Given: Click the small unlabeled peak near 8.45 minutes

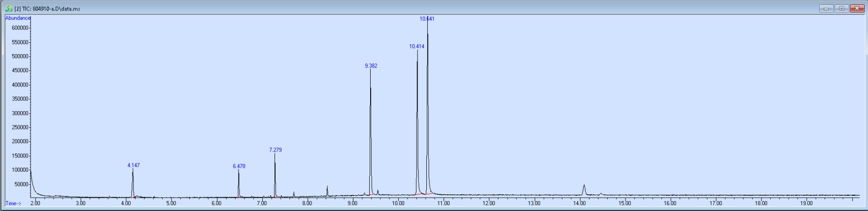Looking at the screenshot, I should coord(327,191).
